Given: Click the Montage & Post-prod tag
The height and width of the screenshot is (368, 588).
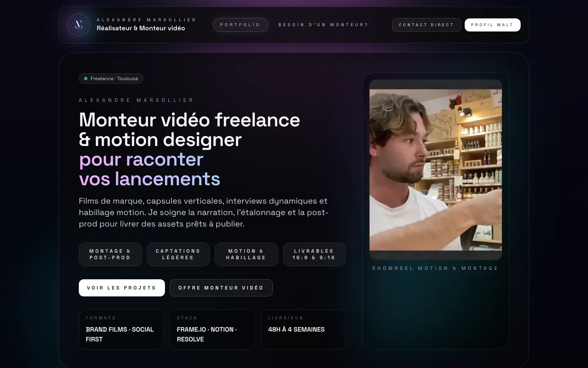Looking at the screenshot, I should point(110,254).
